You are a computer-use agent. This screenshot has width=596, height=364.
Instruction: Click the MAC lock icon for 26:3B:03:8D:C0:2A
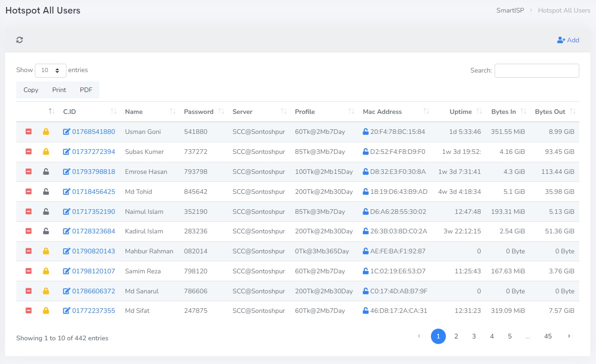pos(365,232)
